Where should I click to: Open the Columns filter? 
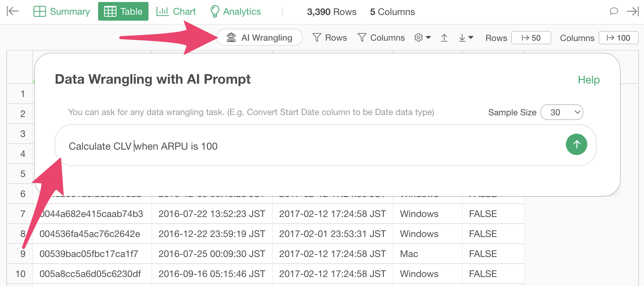point(381,38)
